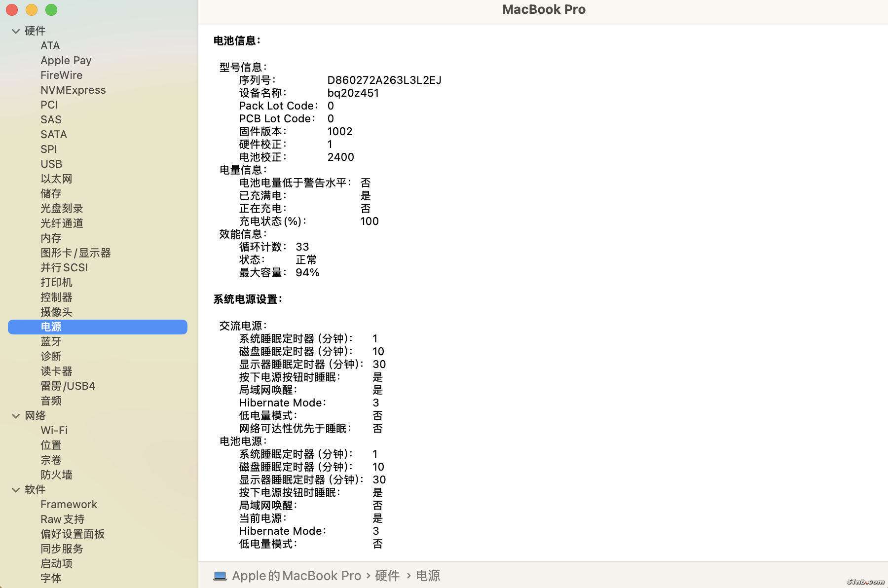Select 图形卡/显示器 in the sidebar
888x588 pixels.
click(75, 253)
